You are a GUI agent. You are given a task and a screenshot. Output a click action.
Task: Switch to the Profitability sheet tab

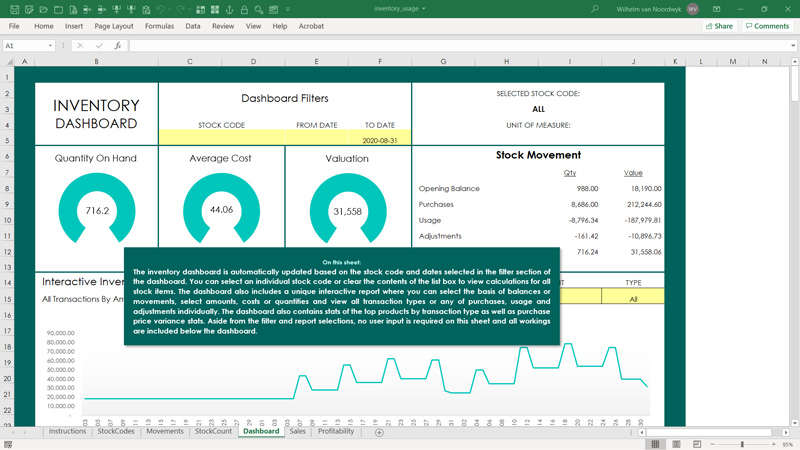(336, 431)
